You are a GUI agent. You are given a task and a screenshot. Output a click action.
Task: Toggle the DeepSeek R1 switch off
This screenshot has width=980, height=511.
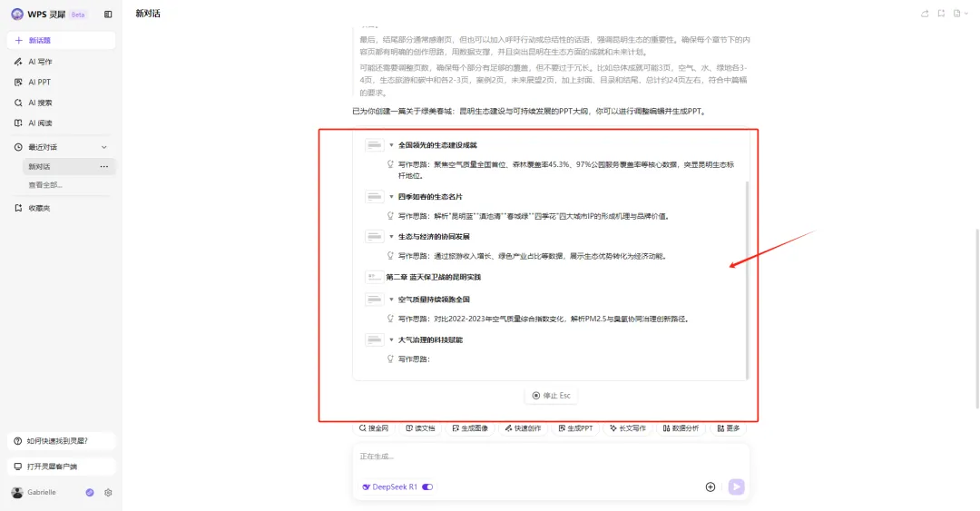(x=427, y=487)
